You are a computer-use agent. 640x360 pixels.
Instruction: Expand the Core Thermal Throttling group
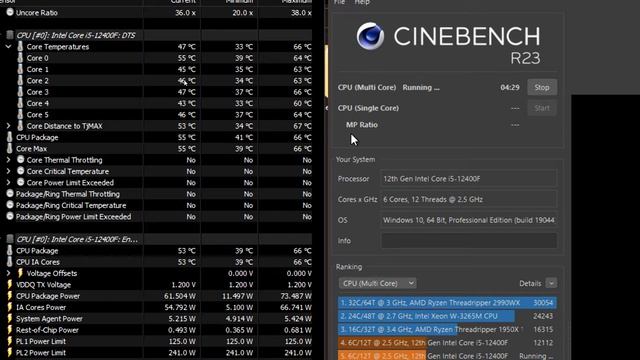[8, 160]
